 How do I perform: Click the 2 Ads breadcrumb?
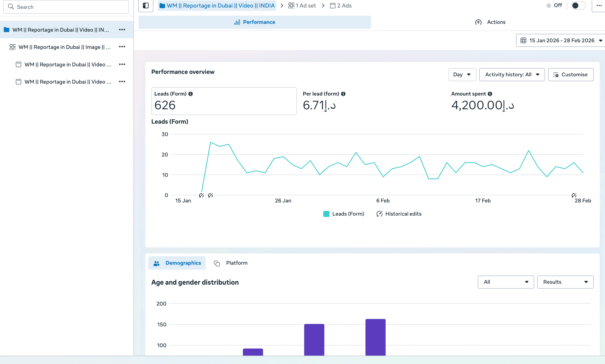click(x=341, y=6)
